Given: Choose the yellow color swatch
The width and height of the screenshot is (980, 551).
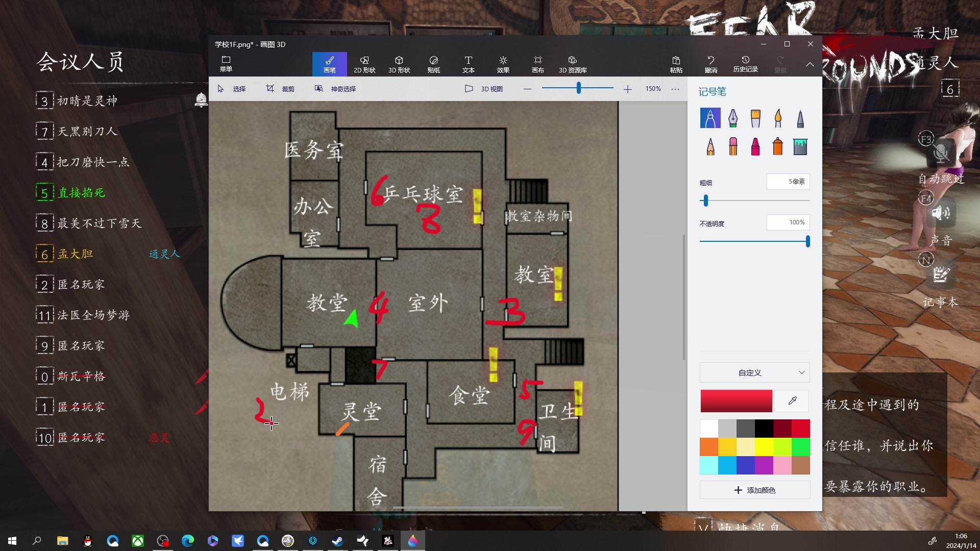Looking at the screenshot, I should click(x=764, y=447).
